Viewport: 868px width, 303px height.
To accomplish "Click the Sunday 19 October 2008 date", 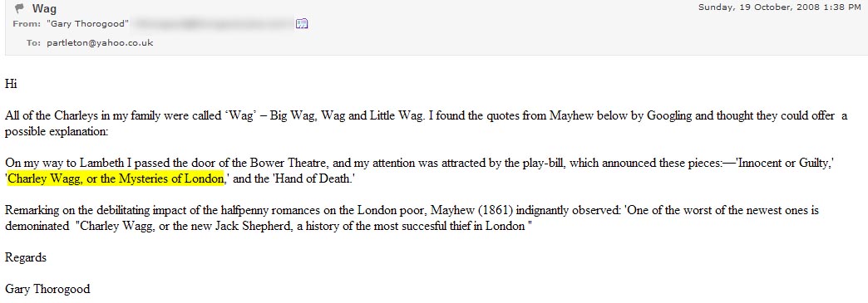I will (779, 7).
